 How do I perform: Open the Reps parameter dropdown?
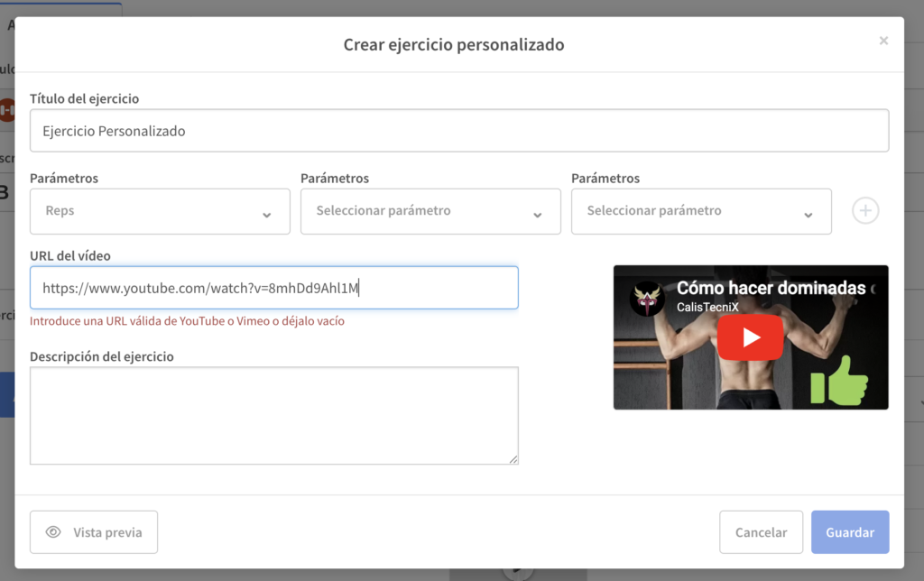click(160, 211)
